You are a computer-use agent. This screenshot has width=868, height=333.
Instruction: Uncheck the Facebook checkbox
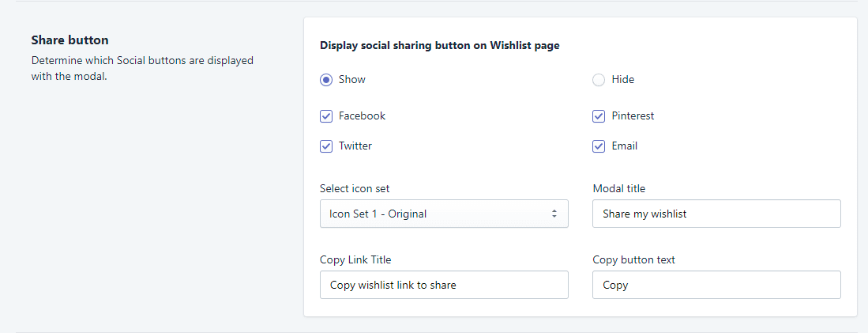pyautogui.click(x=326, y=116)
